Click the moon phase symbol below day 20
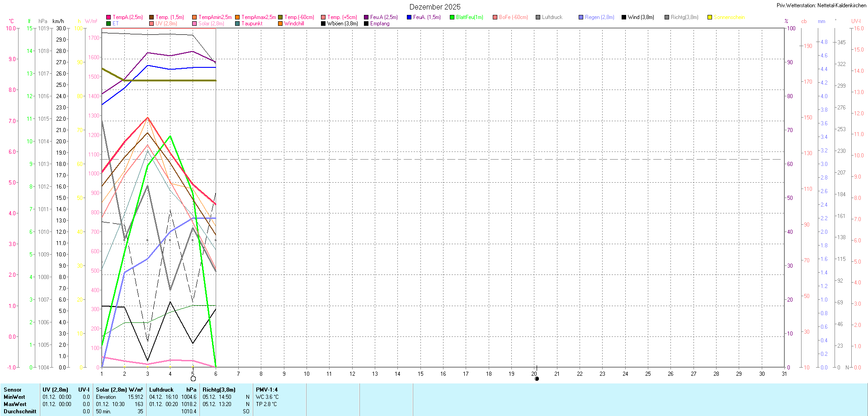The width and height of the screenshot is (868, 416). pos(537,379)
